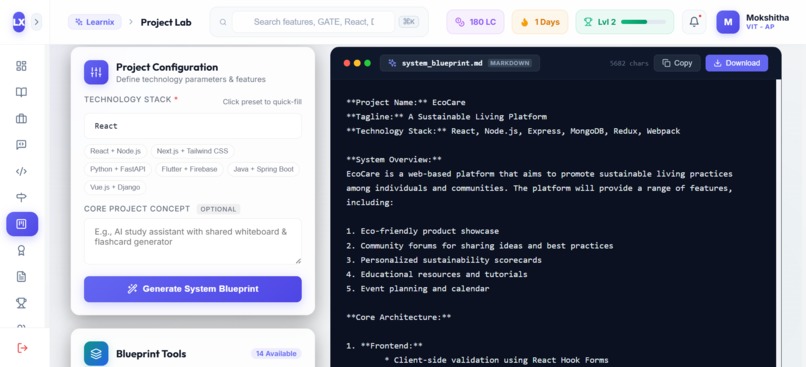Click '1. Eco-friendly product showcase' line
The height and width of the screenshot is (367, 806).
(x=422, y=231)
